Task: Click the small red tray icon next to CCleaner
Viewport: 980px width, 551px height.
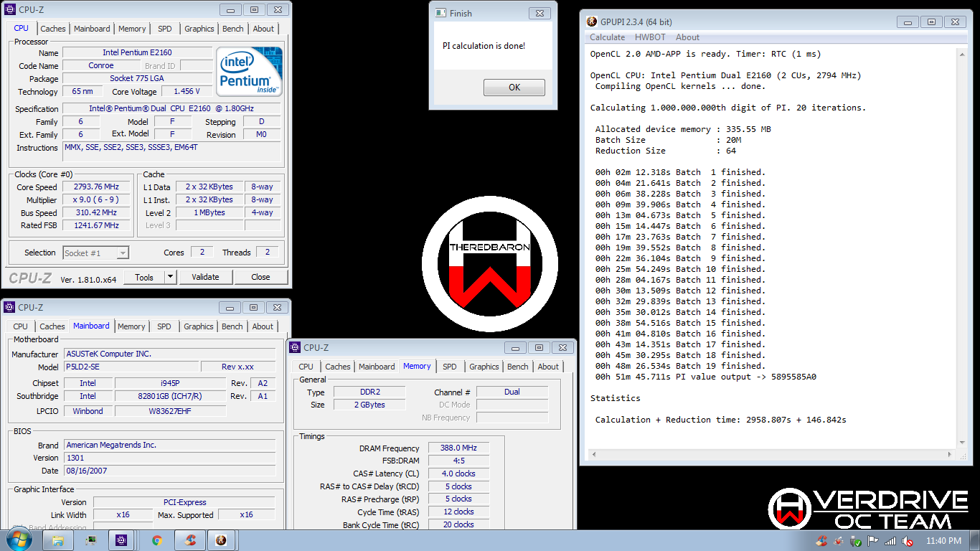Action: (839, 540)
